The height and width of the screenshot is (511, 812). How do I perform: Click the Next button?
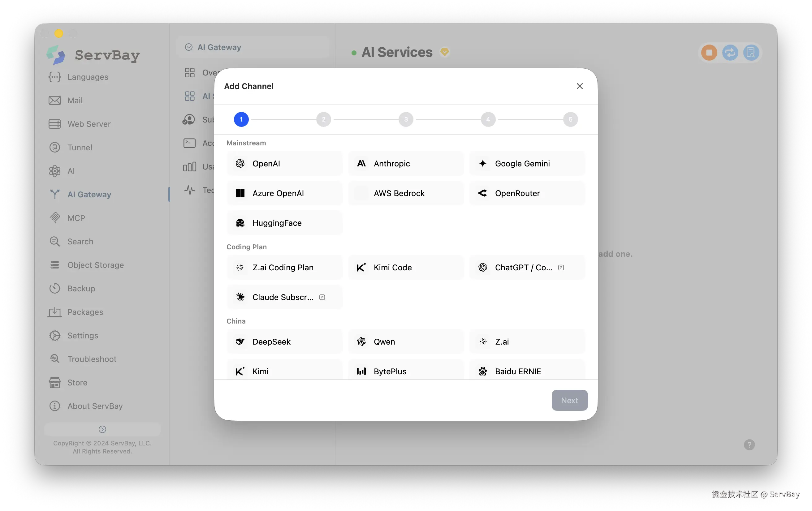point(569,400)
